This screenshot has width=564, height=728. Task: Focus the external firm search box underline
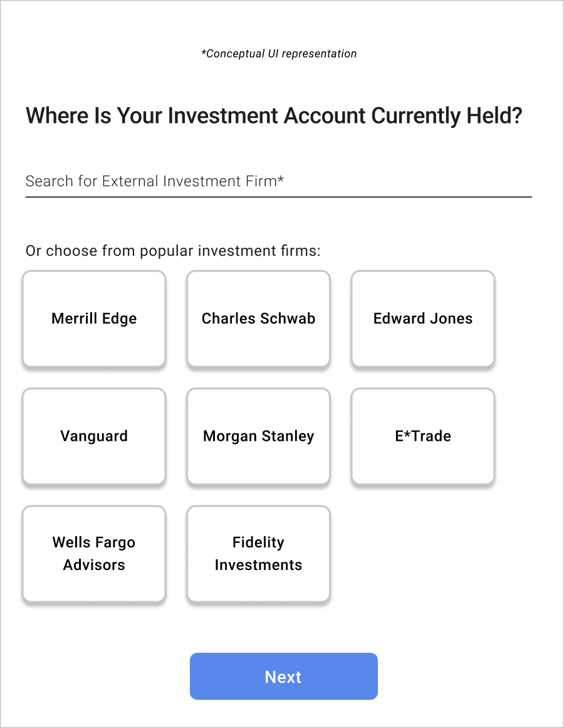tap(278, 196)
